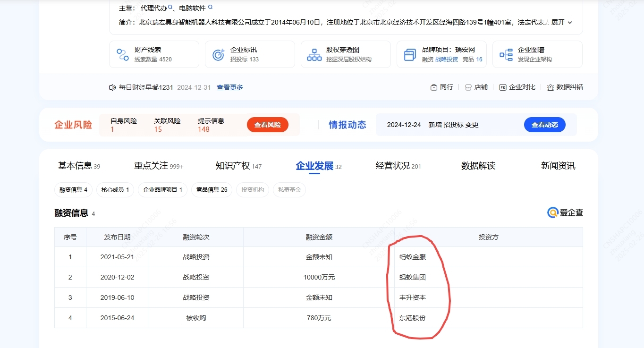Switch to 经营状况 tab
The height and width of the screenshot is (348, 644).
click(x=398, y=166)
